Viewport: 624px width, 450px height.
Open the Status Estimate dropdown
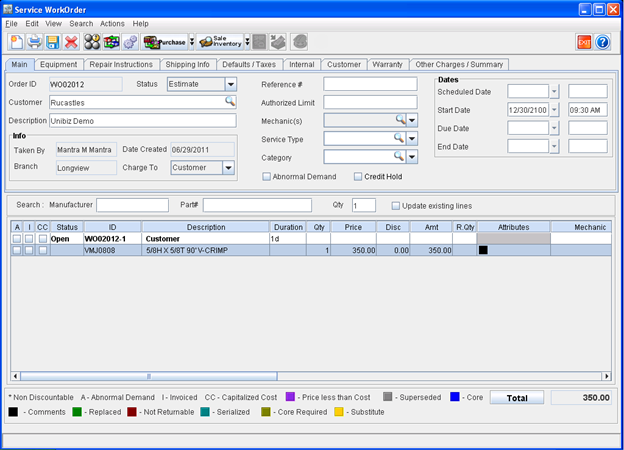click(230, 84)
